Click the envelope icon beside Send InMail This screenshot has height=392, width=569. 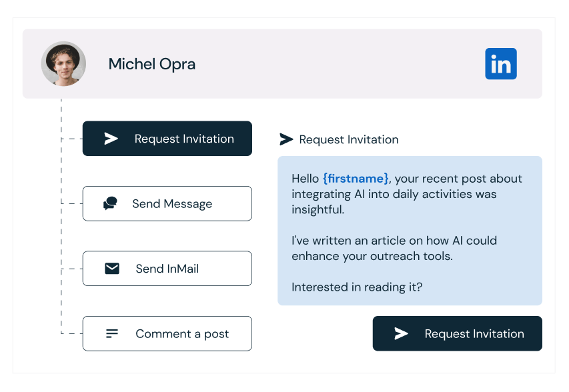tap(112, 269)
